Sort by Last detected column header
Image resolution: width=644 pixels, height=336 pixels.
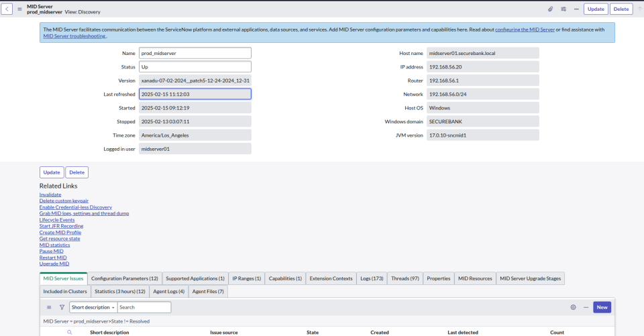point(463,332)
